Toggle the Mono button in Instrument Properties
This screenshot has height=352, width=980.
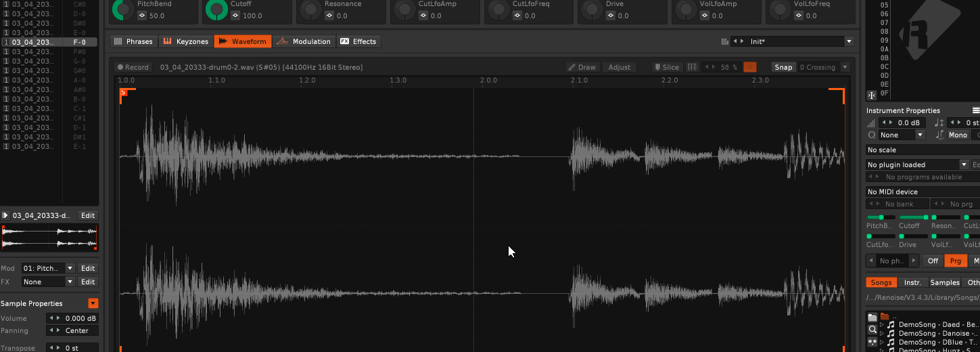click(x=957, y=135)
